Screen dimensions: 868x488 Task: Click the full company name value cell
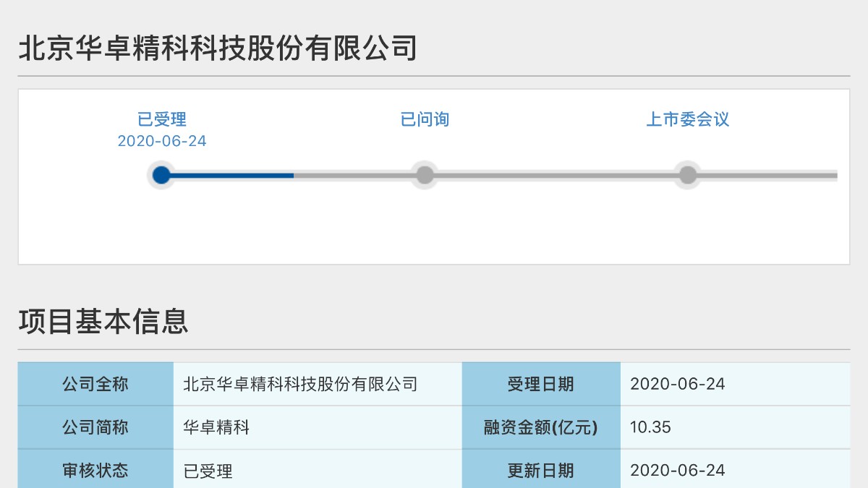318,384
